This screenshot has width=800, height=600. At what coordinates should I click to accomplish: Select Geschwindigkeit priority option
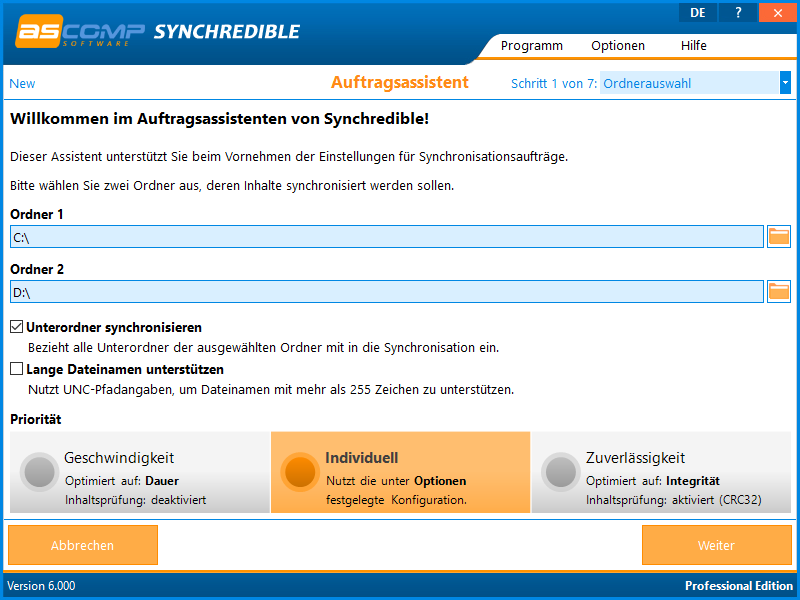[140, 472]
